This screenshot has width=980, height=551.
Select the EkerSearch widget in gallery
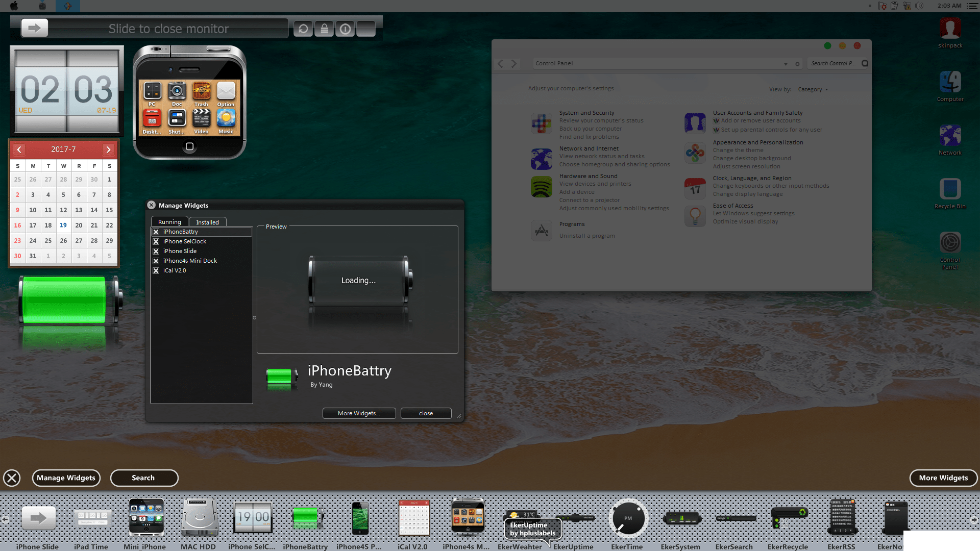coord(735,518)
